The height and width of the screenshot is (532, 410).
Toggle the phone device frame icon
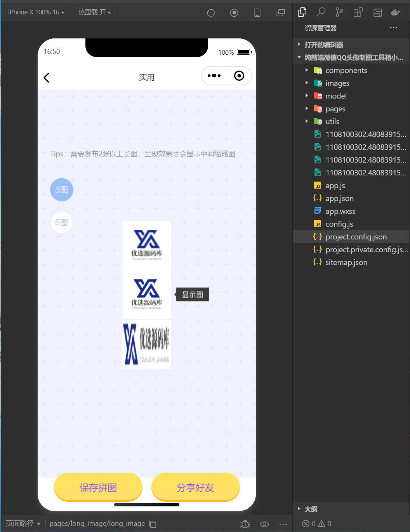257,13
